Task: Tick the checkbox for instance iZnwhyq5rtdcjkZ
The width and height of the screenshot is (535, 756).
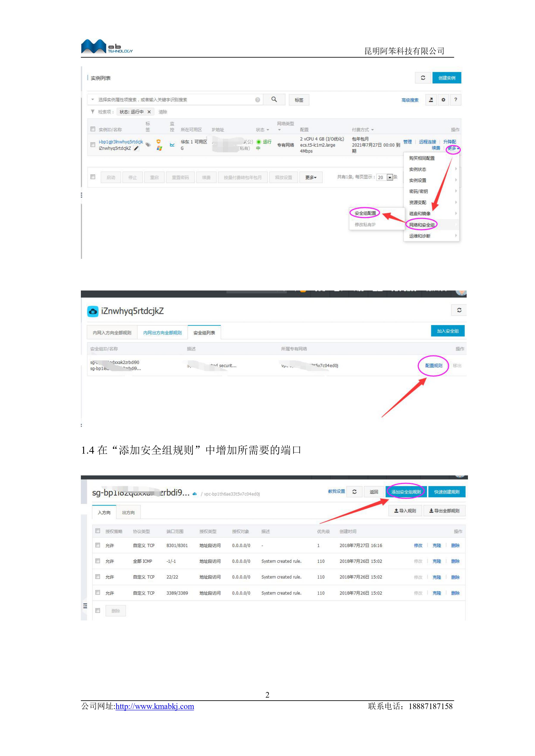Action: tap(93, 145)
